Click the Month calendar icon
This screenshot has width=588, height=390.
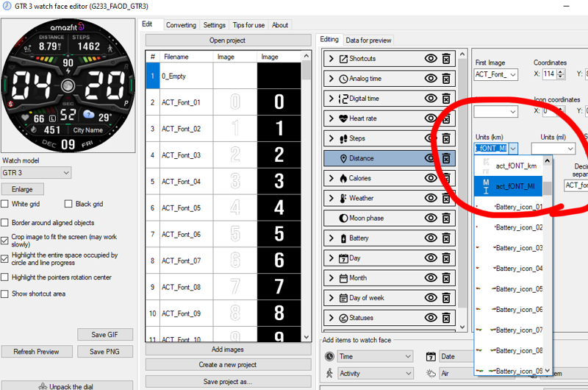tap(343, 278)
